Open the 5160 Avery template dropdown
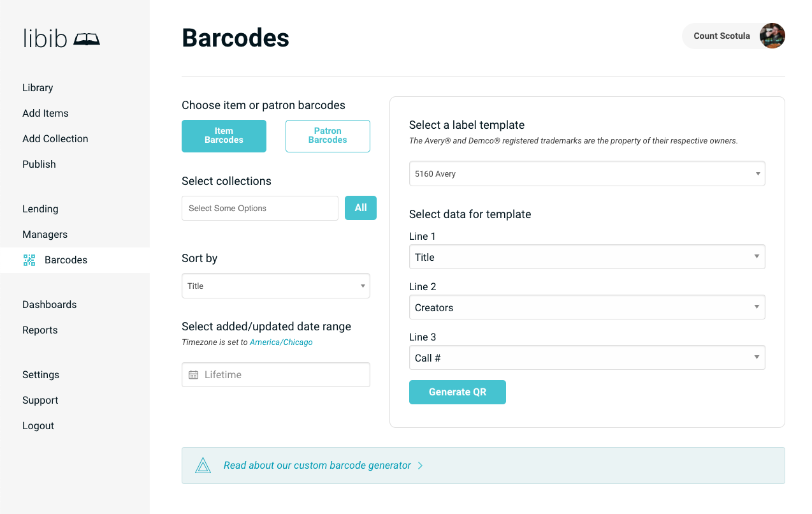The height and width of the screenshot is (514, 812). 586,173
